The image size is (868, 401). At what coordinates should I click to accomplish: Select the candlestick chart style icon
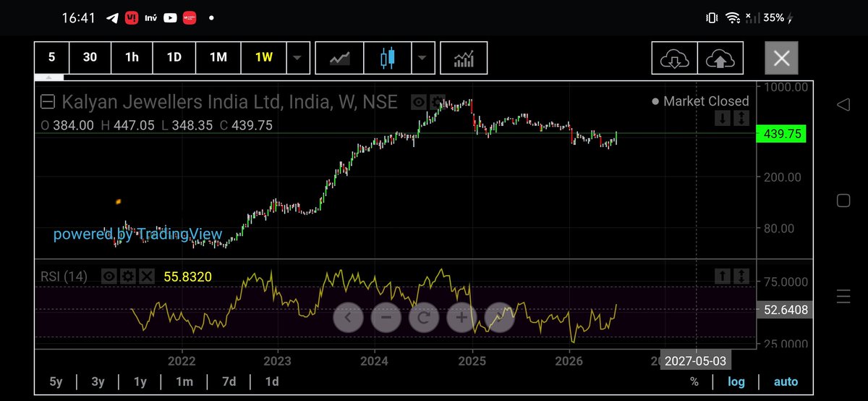click(x=388, y=58)
